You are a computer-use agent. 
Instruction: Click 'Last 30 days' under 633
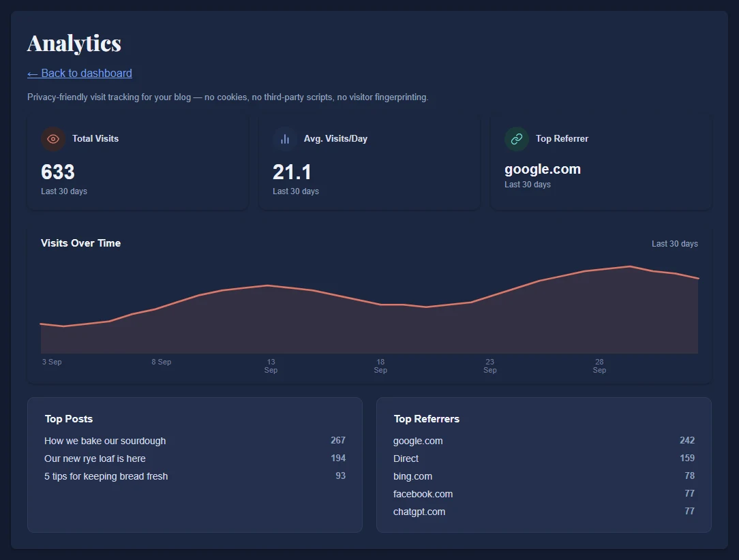click(x=64, y=191)
